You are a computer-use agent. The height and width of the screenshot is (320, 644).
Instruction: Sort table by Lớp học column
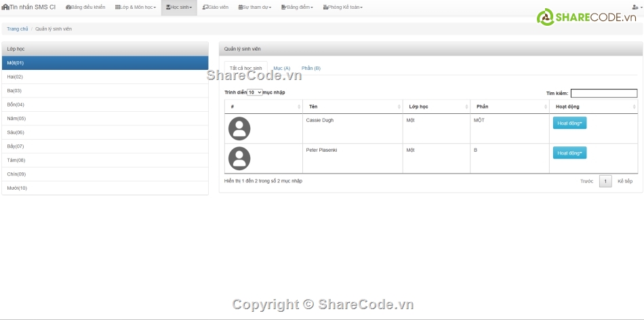point(437,107)
